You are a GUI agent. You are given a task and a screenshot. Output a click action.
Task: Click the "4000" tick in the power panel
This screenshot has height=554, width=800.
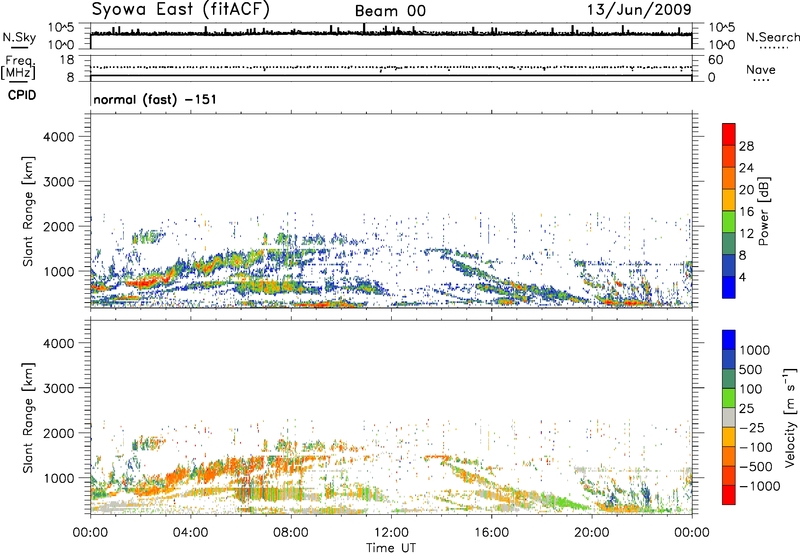coord(59,137)
